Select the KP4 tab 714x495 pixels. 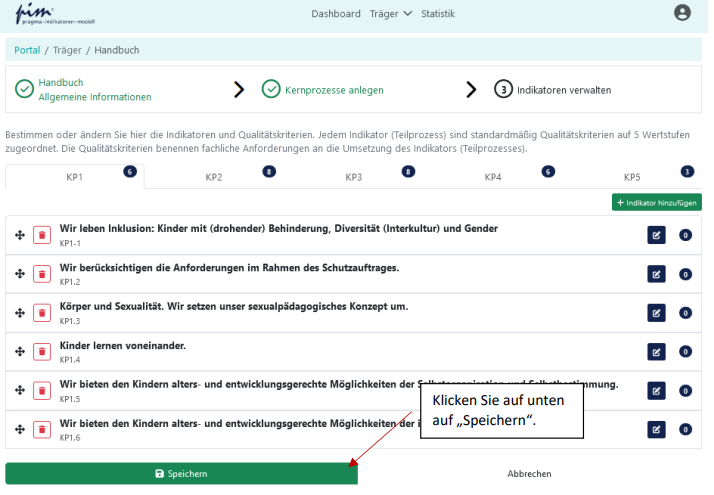click(x=493, y=177)
